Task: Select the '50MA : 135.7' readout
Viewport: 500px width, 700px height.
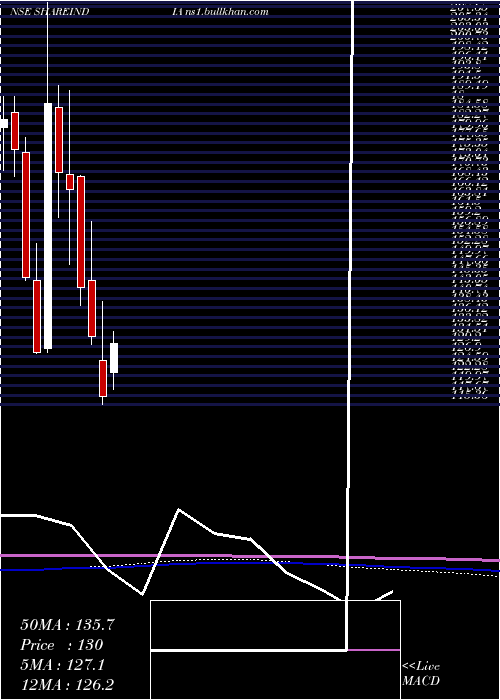Action: (67, 625)
